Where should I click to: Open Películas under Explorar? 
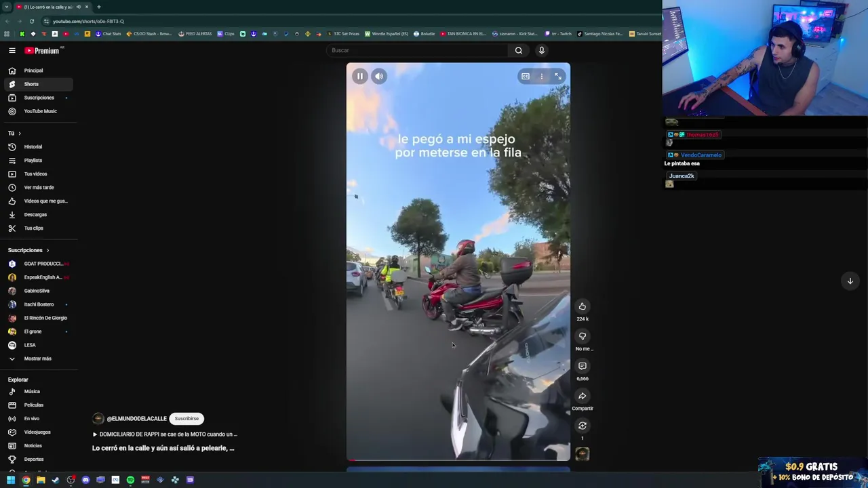coord(37,405)
